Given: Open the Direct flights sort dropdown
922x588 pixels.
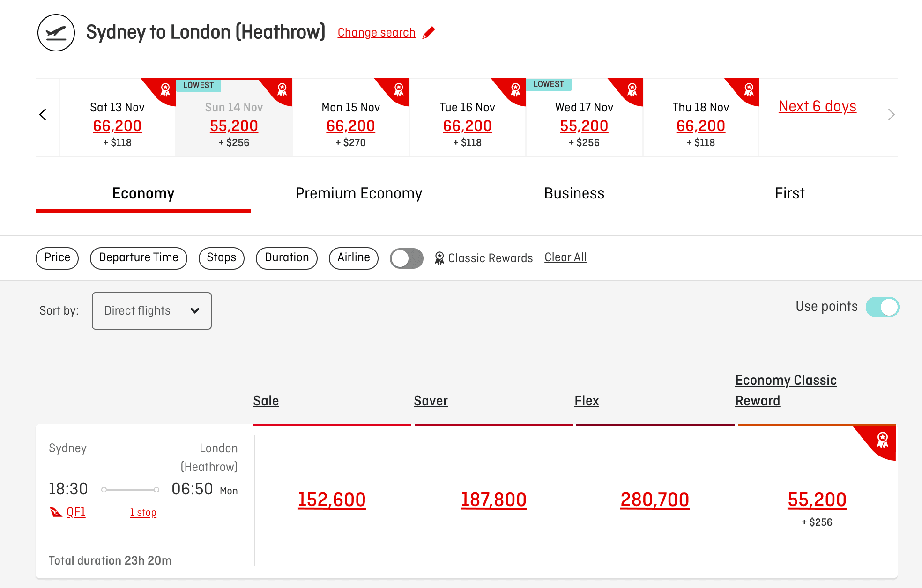Looking at the screenshot, I should click(152, 311).
